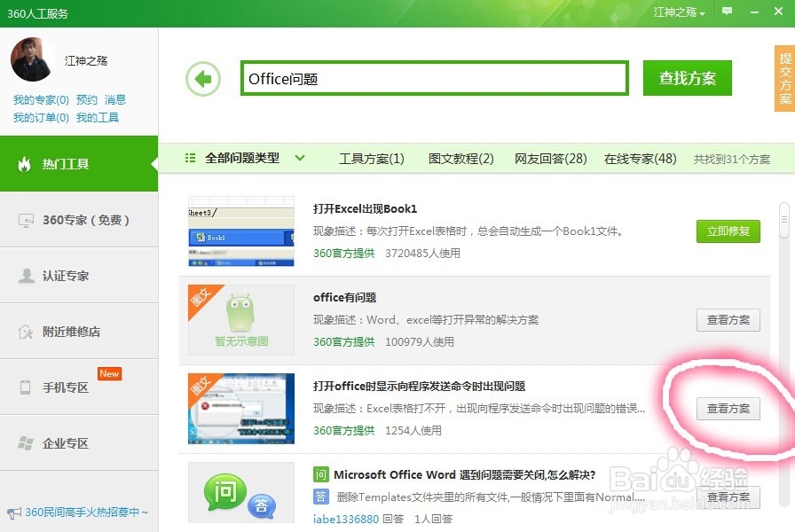Expand the 全部问题类型 filter dropdown
Image resolution: width=795 pixels, height=532 pixels.
point(300,158)
